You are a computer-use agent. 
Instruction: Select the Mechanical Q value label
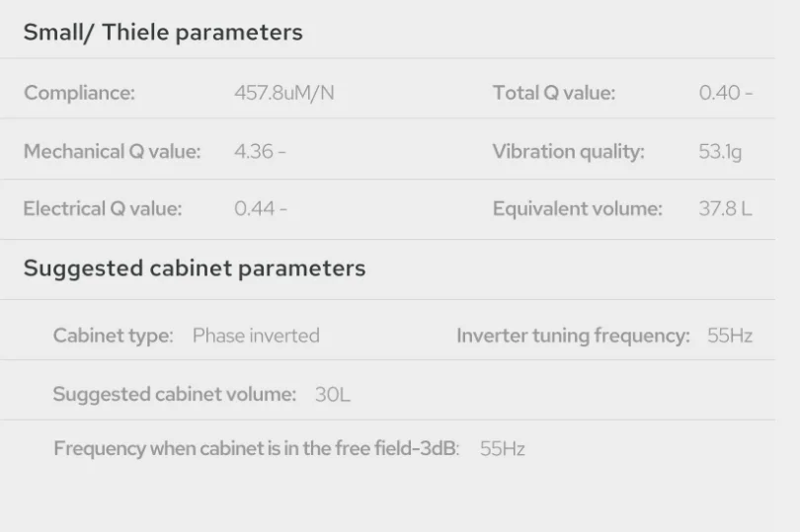tap(113, 151)
